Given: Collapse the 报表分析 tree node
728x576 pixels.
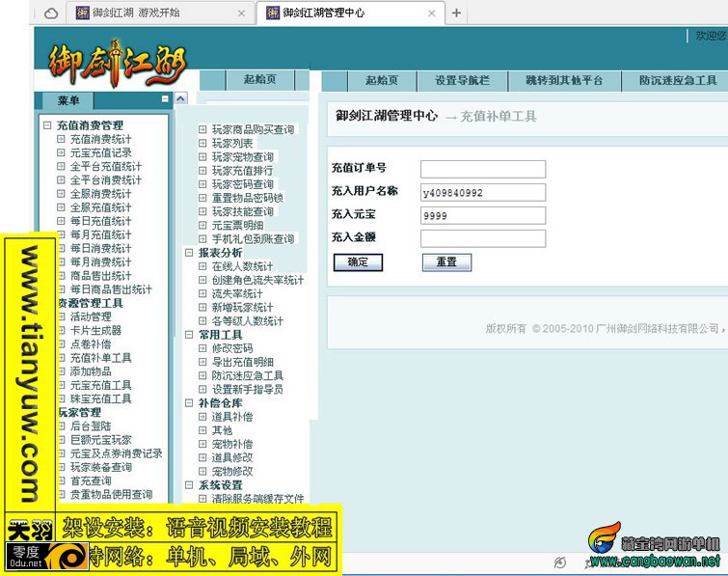Looking at the screenshot, I should pyautogui.click(x=189, y=253).
